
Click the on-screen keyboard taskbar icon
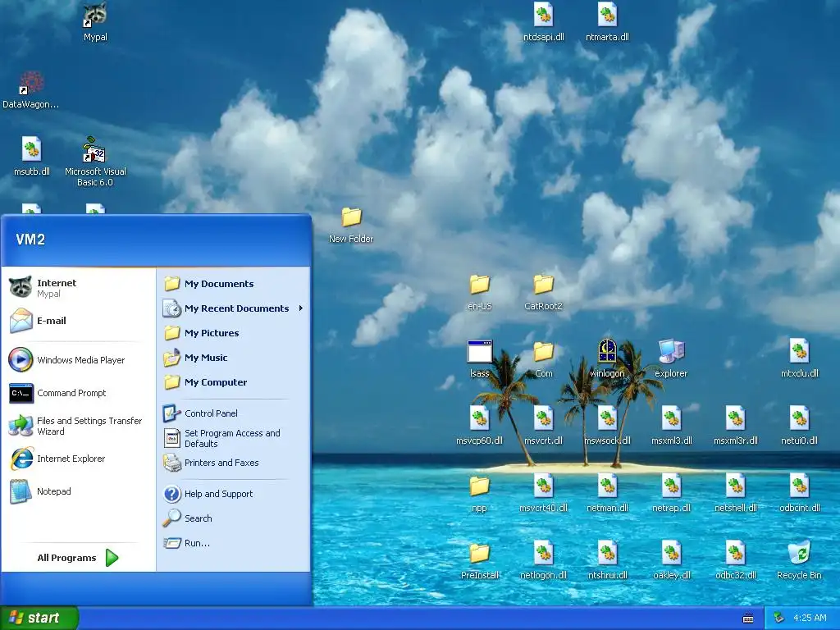[748, 619]
